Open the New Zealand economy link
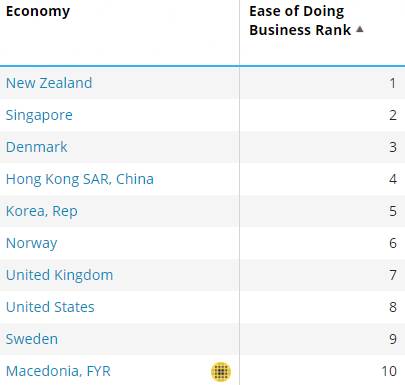Screen dimensions: 405x385 pos(49,83)
